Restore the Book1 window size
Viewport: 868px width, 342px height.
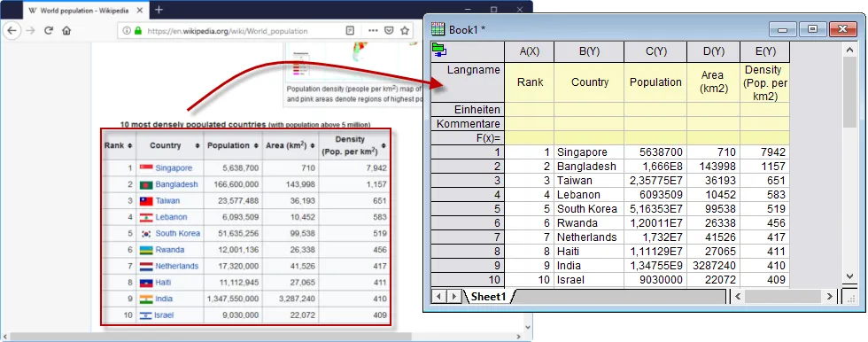point(813,29)
